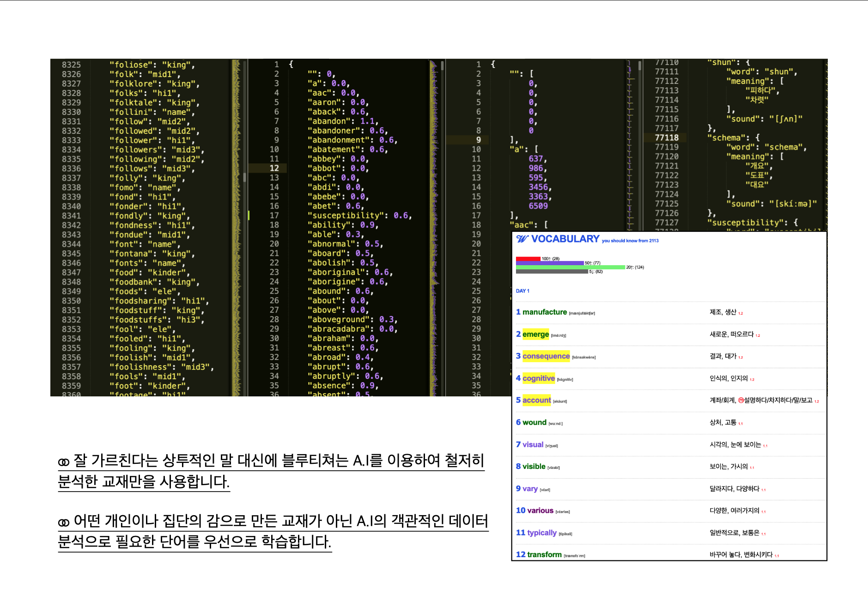Click the DAY 1 heading
The image size is (868, 614).
[x=522, y=291]
